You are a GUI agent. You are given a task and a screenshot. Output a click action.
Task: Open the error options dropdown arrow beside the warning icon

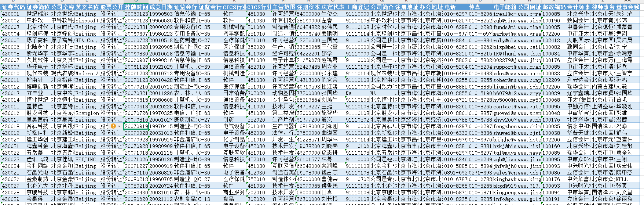click(x=119, y=126)
